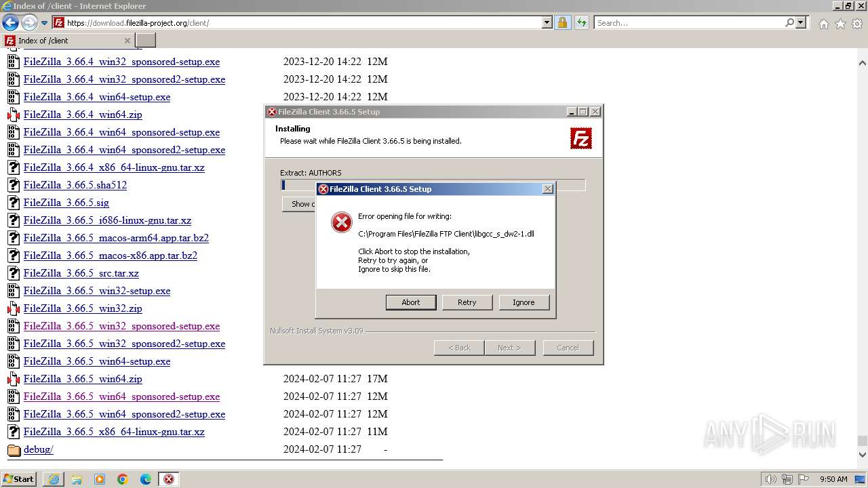Click the security lock icon

[562, 23]
